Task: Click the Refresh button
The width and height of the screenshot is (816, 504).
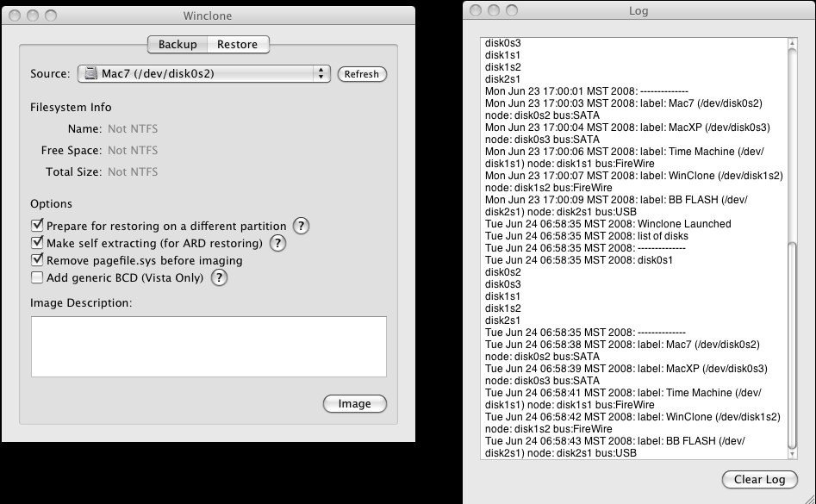Action: pos(362,74)
